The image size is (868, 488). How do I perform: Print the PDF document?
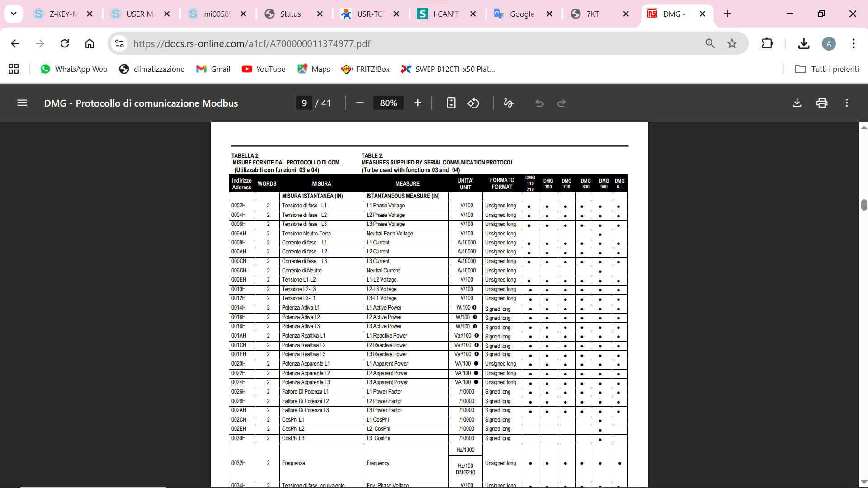[822, 103]
